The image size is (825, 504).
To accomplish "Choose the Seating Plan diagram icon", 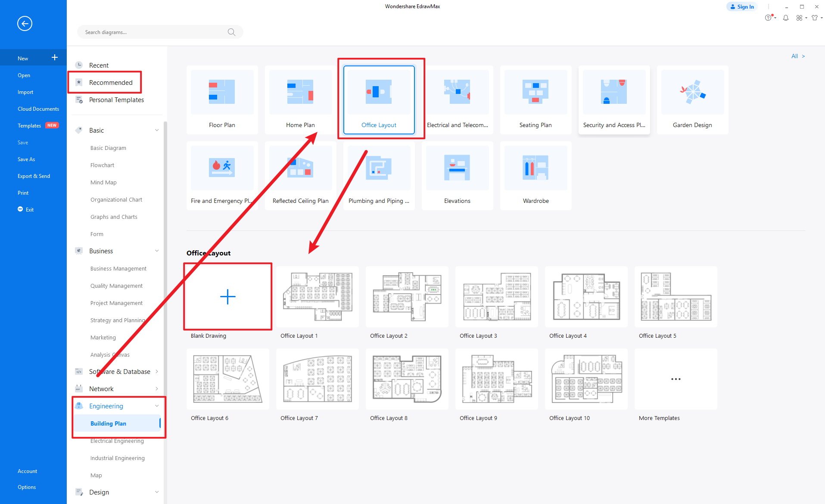I will pos(535,93).
